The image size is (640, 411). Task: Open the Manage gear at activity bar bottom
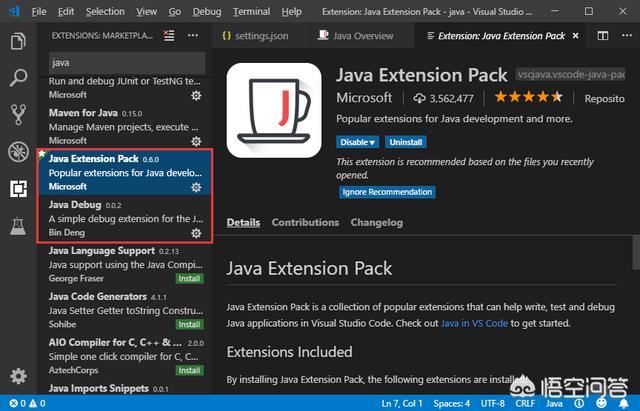(18, 376)
